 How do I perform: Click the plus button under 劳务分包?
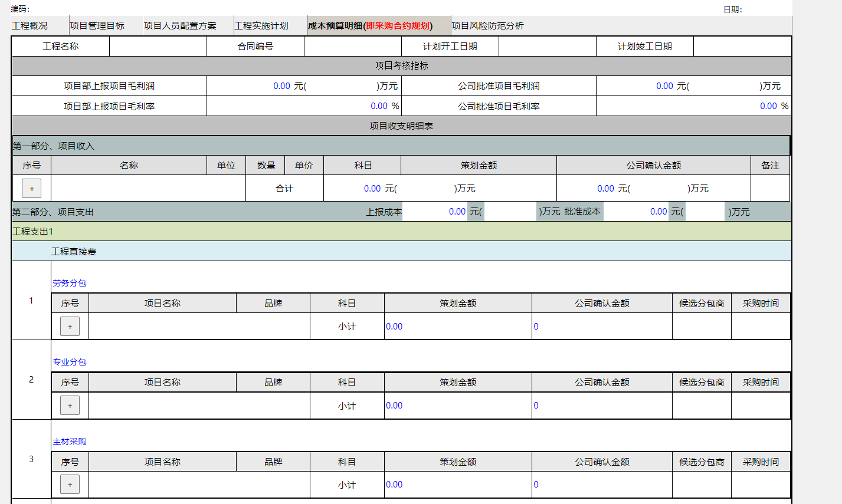point(70,327)
